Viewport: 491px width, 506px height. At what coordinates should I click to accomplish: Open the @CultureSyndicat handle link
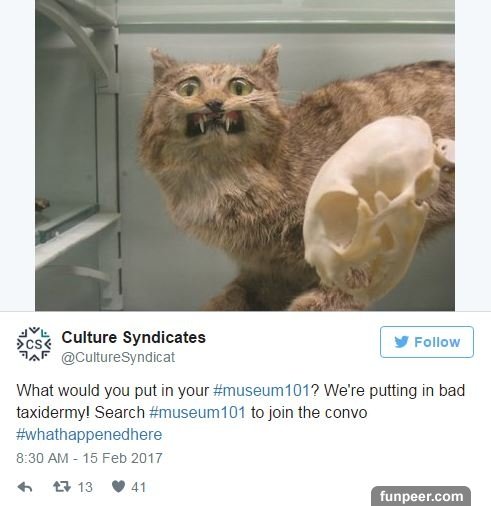(118, 357)
